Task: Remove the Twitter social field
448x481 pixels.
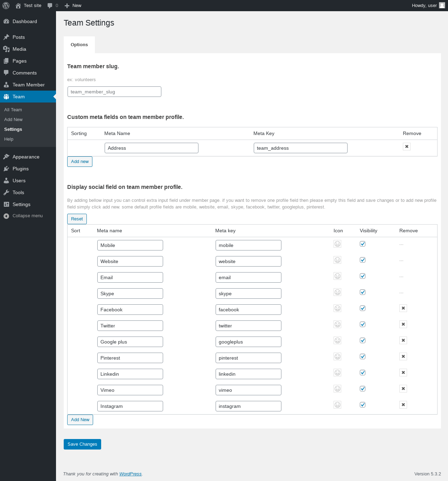Action: coord(403,324)
